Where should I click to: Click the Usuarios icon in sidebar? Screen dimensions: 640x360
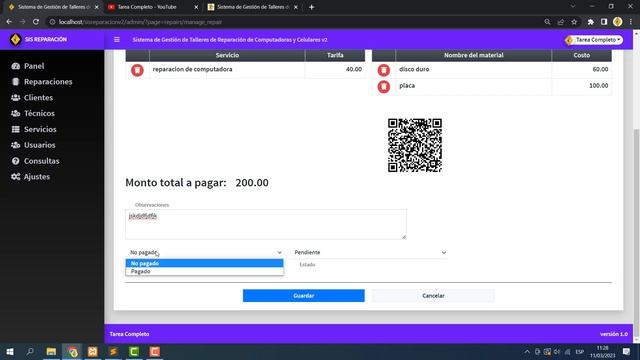click(x=16, y=145)
